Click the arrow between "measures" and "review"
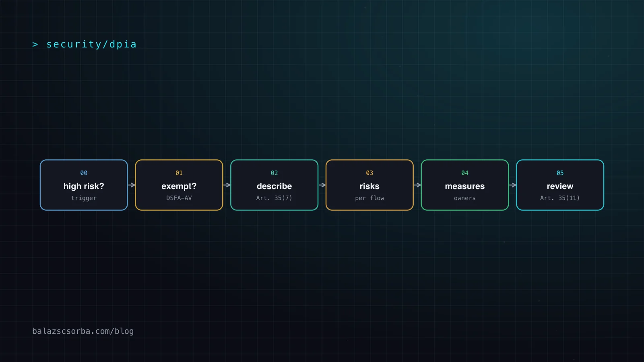644x362 pixels. pos(512,185)
